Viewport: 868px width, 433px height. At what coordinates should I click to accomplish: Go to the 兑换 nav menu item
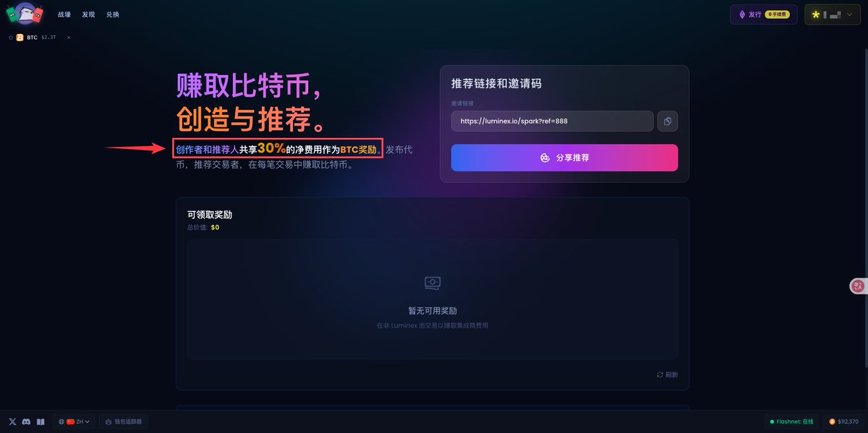(x=112, y=14)
